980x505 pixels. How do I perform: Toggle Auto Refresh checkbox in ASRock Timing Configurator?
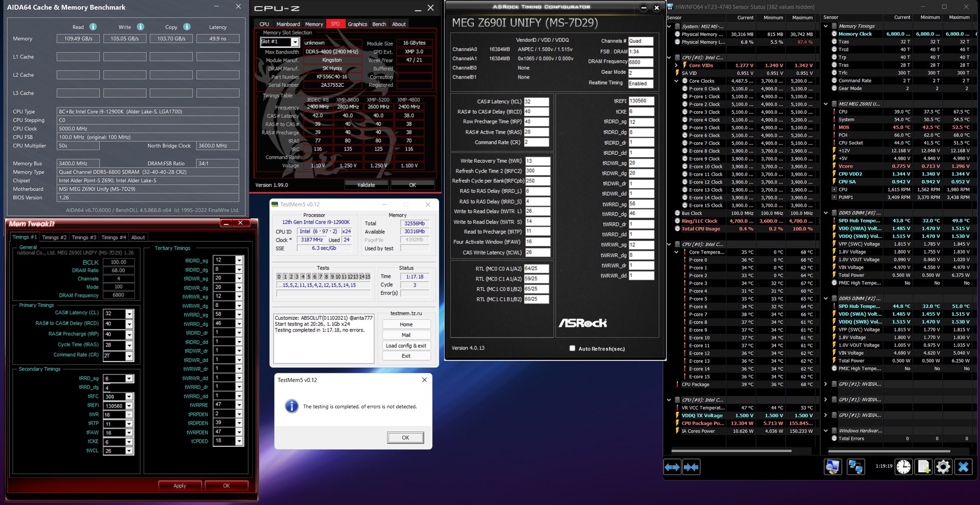(572, 348)
